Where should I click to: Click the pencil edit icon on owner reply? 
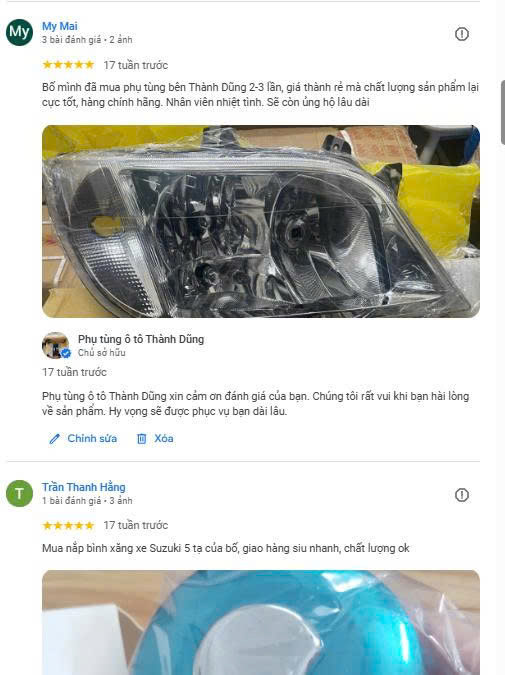click(55, 439)
